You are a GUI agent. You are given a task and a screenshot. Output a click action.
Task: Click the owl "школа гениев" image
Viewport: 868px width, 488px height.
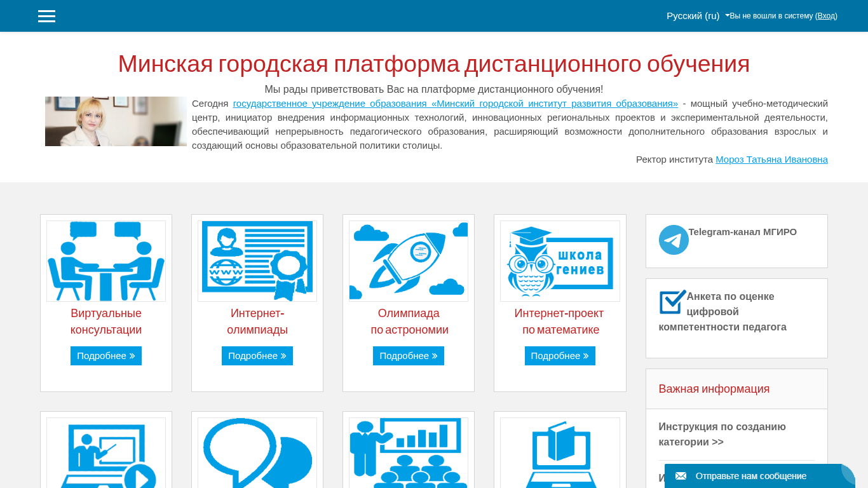[560, 261]
